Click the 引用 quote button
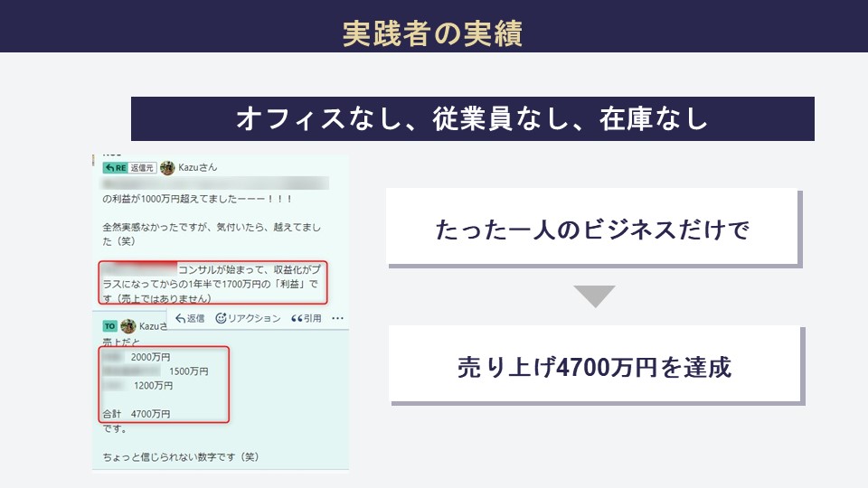 click(x=306, y=318)
